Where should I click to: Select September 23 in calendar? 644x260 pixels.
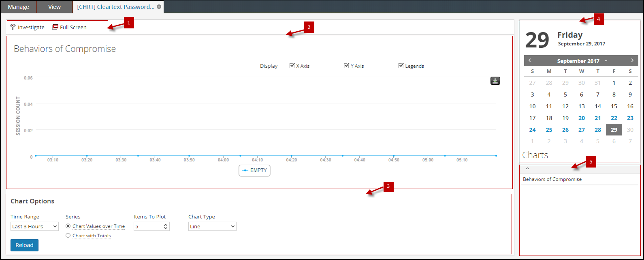tap(630, 118)
